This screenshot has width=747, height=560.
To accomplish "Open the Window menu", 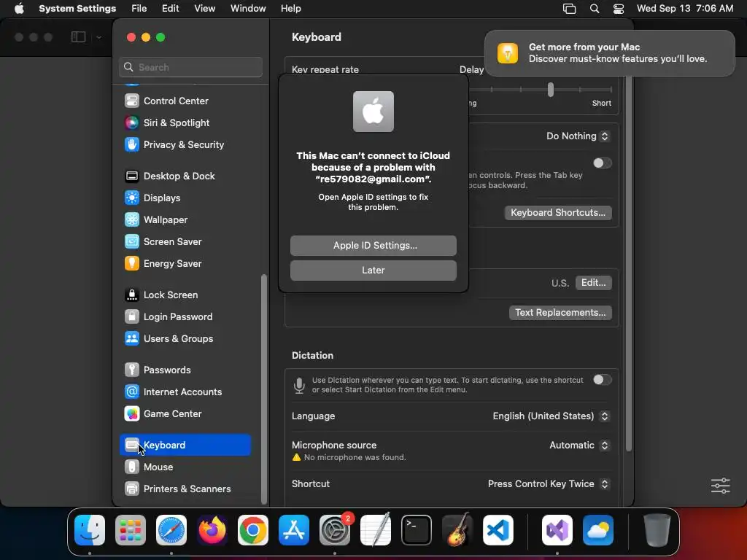I will [248, 9].
